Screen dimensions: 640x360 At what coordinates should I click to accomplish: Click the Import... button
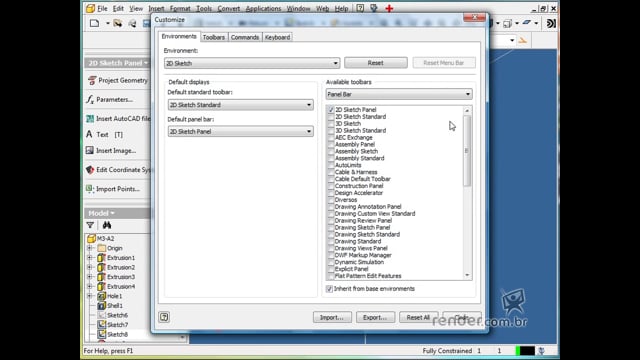tap(332, 317)
